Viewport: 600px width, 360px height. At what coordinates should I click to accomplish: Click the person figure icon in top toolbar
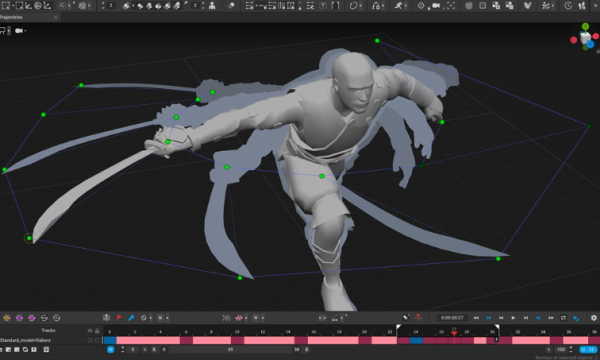click(x=212, y=5)
